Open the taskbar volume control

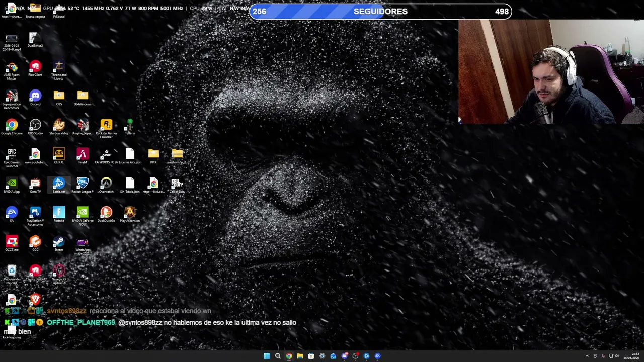(x=617, y=356)
